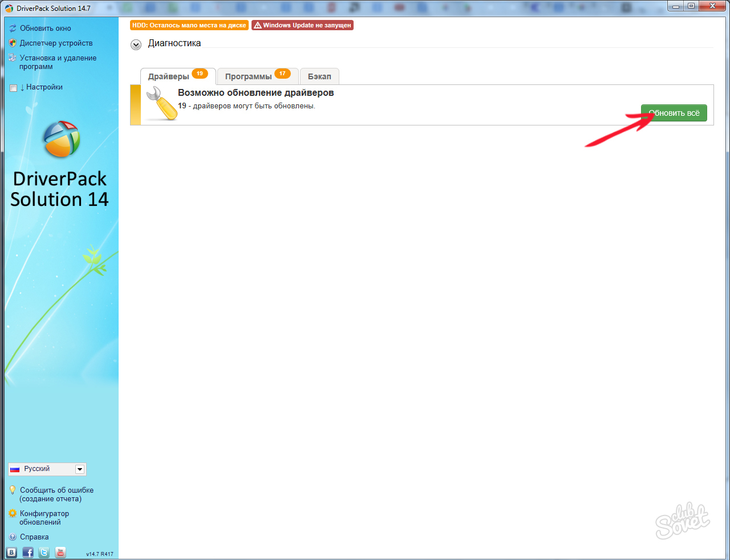The width and height of the screenshot is (730, 560).
Task: Click the DriverPack title bar icon
Action: pyautogui.click(x=9, y=8)
